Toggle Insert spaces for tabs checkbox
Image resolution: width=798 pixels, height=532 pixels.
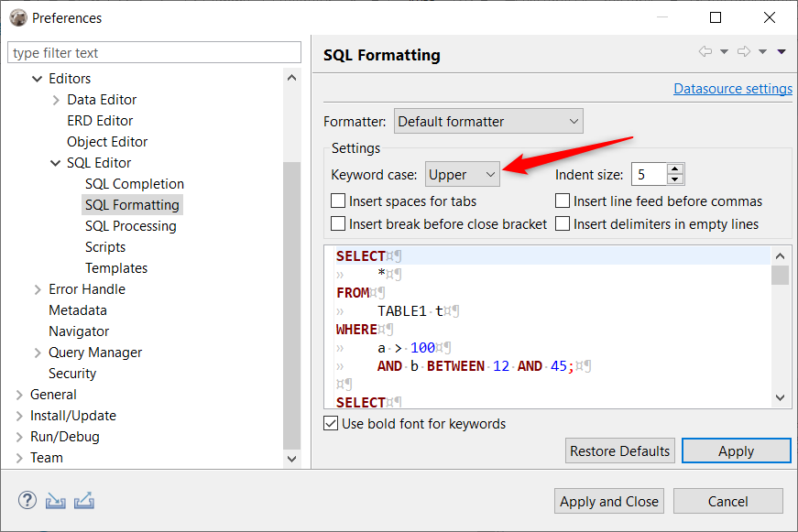[x=338, y=201]
